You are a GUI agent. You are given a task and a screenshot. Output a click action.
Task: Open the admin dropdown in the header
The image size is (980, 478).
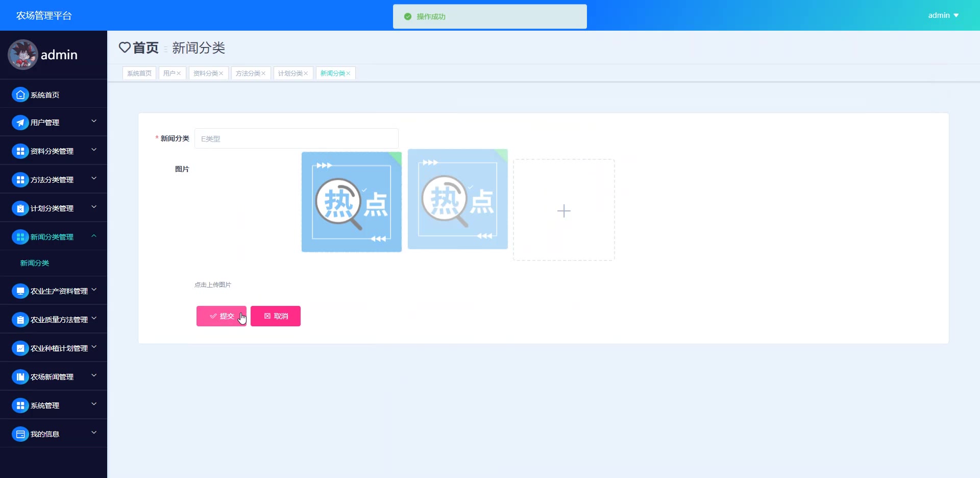[943, 15]
